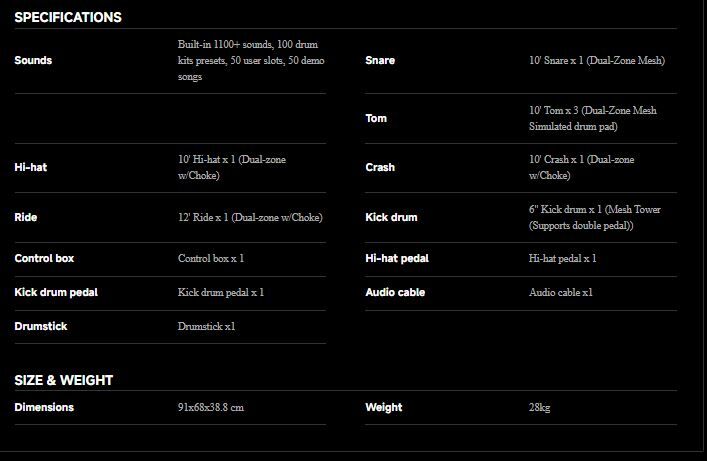The image size is (707, 461).
Task: Select the Hi-hat label in left column
Action: [31, 167]
